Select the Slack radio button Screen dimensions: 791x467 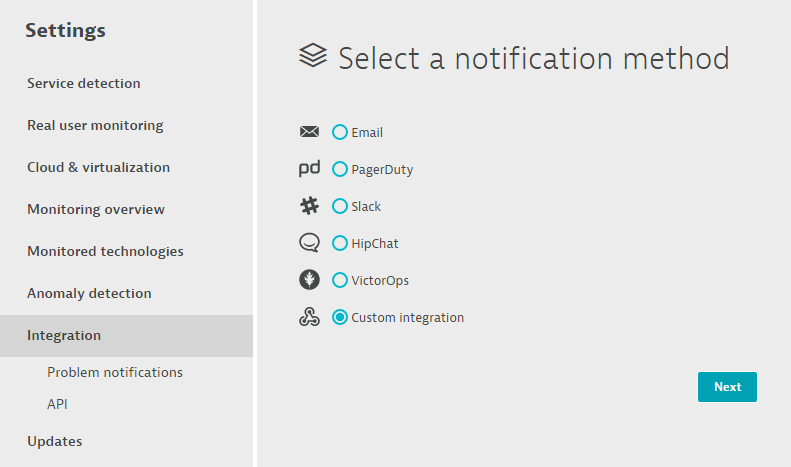[x=340, y=206]
